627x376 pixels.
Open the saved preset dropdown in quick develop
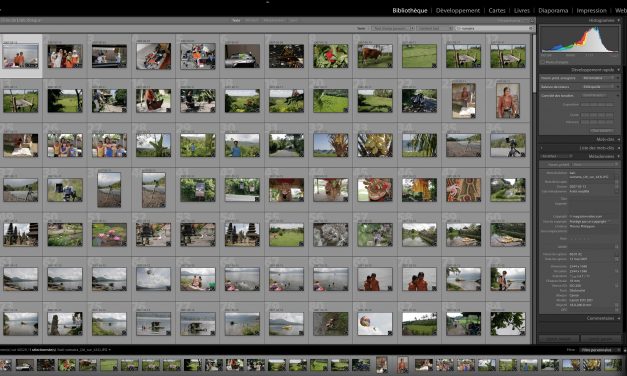[598, 78]
